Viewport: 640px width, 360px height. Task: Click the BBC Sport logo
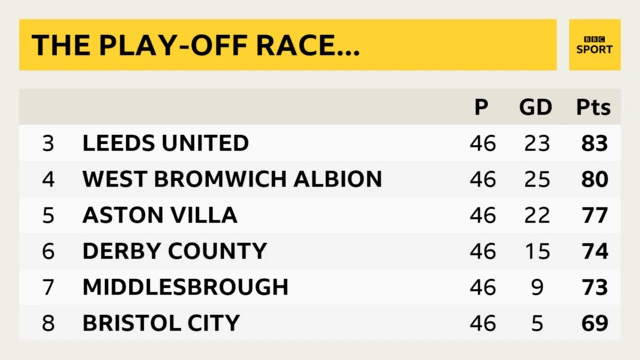tap(595, 45)
